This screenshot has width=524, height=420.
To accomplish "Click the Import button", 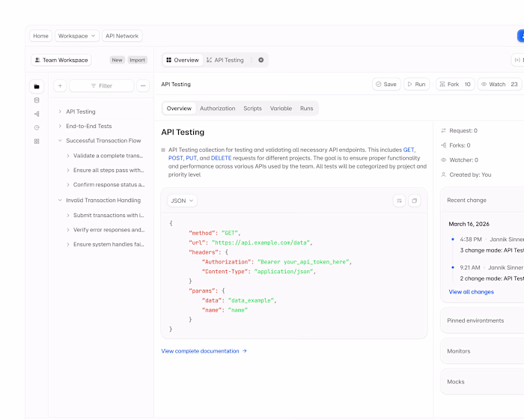I will [x=137, y=60].
